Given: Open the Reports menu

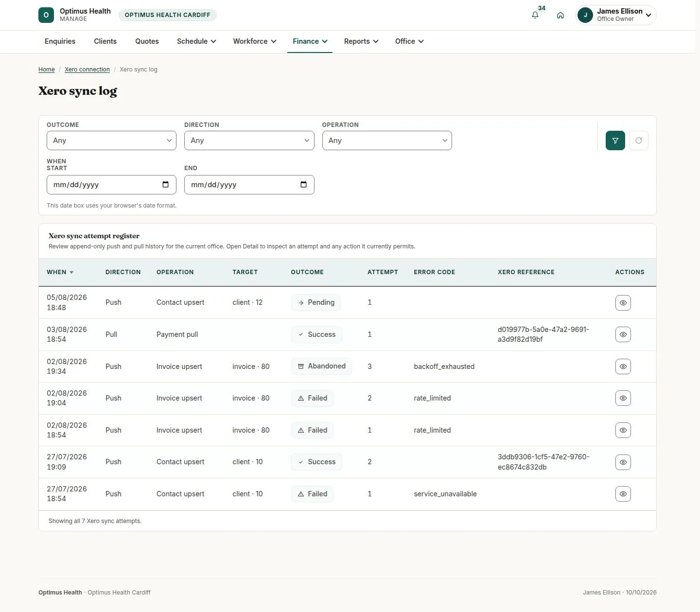Looking at the screenshot, I should pyautogui.click(x=361, y=41).
